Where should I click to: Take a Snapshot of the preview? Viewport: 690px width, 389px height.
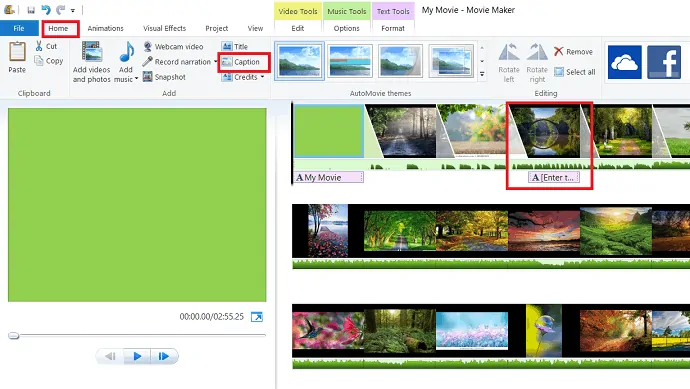(x=164, y=77)
